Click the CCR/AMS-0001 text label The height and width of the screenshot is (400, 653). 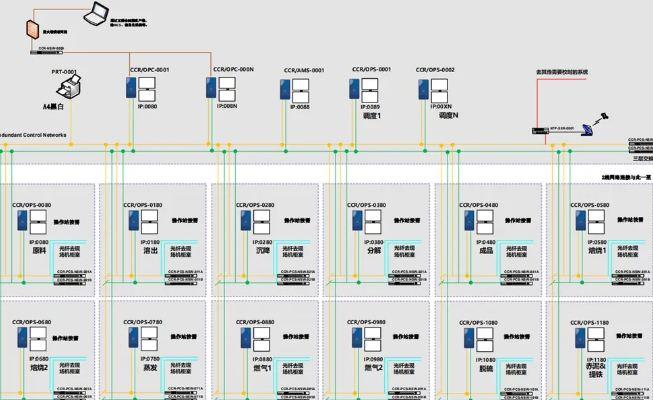304,70
